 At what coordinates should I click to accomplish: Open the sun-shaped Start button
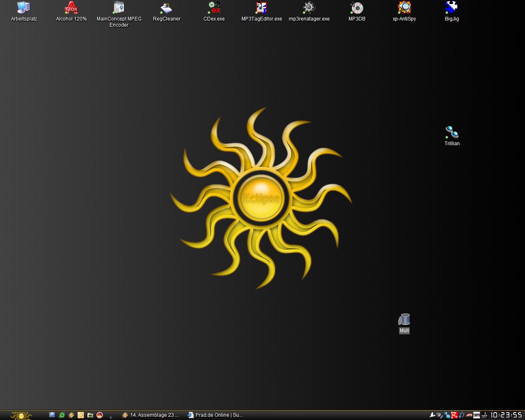21,415
